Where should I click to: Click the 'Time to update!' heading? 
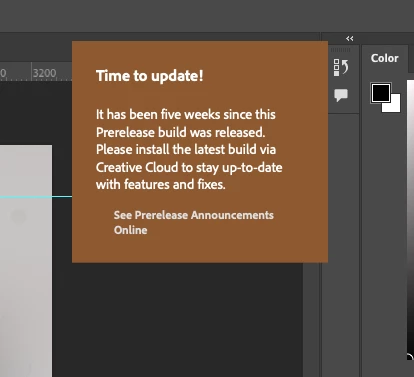pos(150,76)
